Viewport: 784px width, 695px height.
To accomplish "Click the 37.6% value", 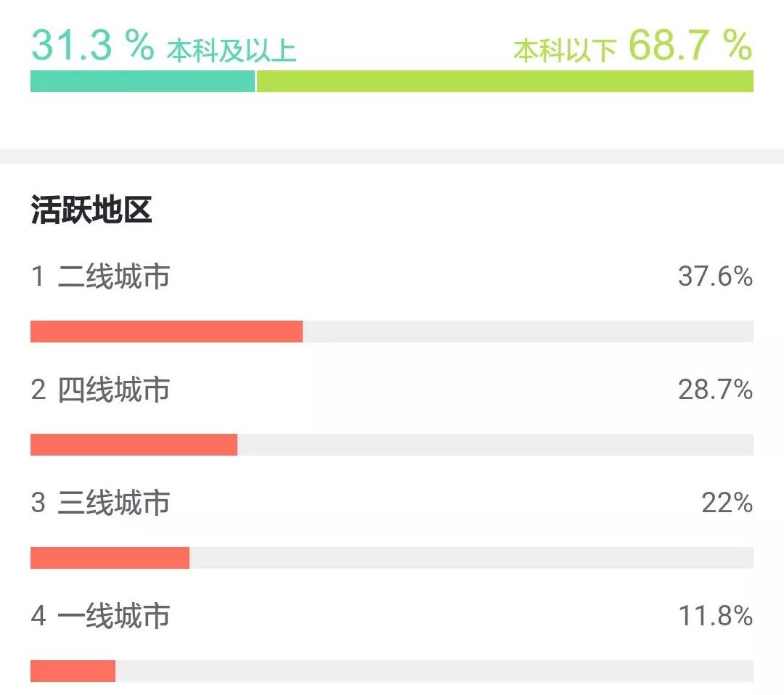I will [715, 276].
